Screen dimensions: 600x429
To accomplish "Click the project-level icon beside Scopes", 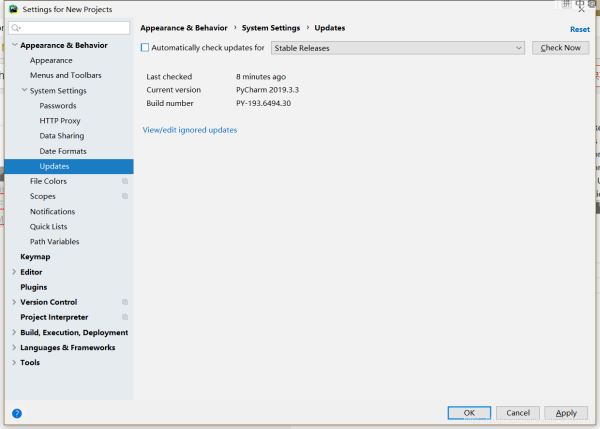I will click(125, 196).
